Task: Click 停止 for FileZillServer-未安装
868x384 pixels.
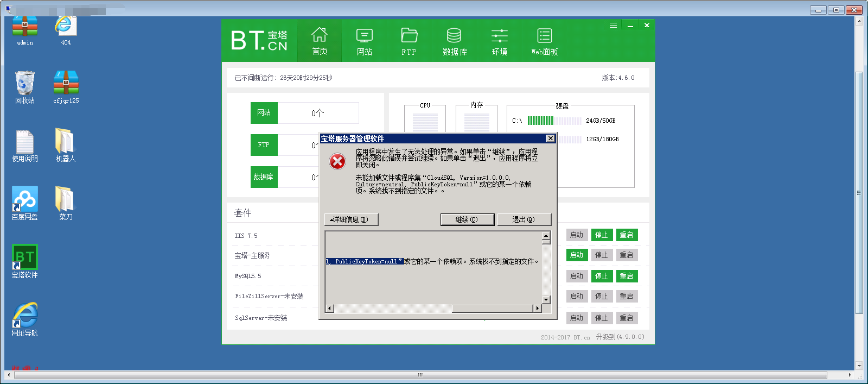Action: pos(602,297)
